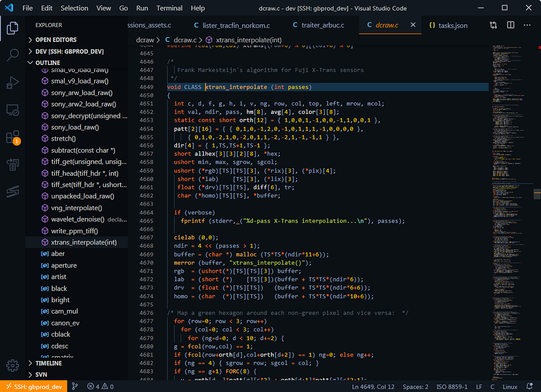Viewport: 541px width, 392px height.
Task: Click the Explorer icon in the Activity Bar
Action: pos(12,28)
